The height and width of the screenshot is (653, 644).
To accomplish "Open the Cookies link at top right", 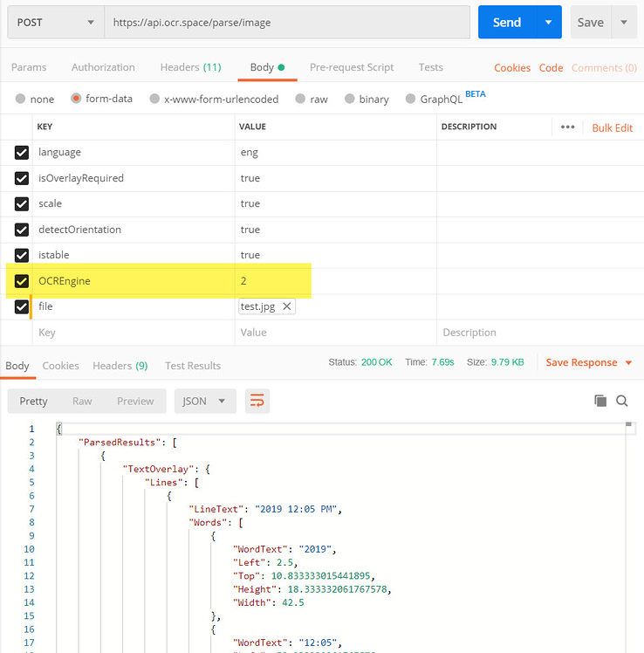I will click(512, 68).
